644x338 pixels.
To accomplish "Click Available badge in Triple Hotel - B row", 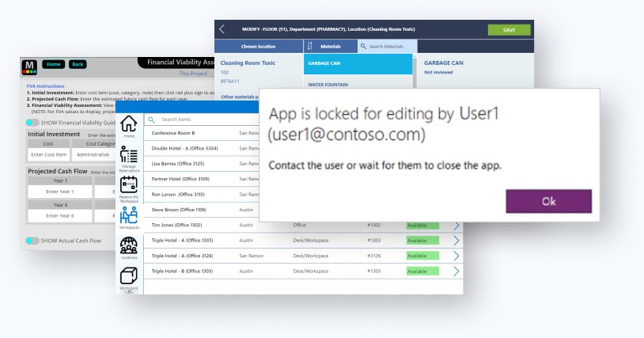I will pyautogui.click(x=422, y=271).
